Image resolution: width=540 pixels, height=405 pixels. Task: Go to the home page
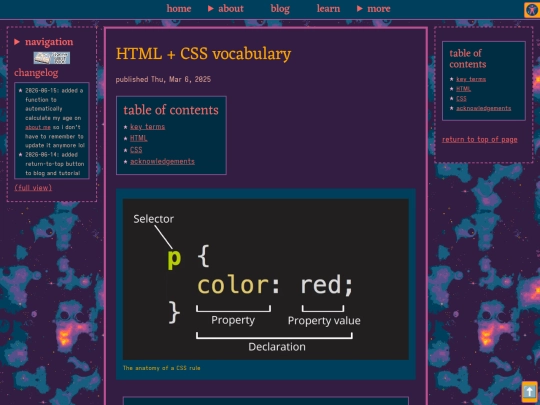(x=179, y=9)
